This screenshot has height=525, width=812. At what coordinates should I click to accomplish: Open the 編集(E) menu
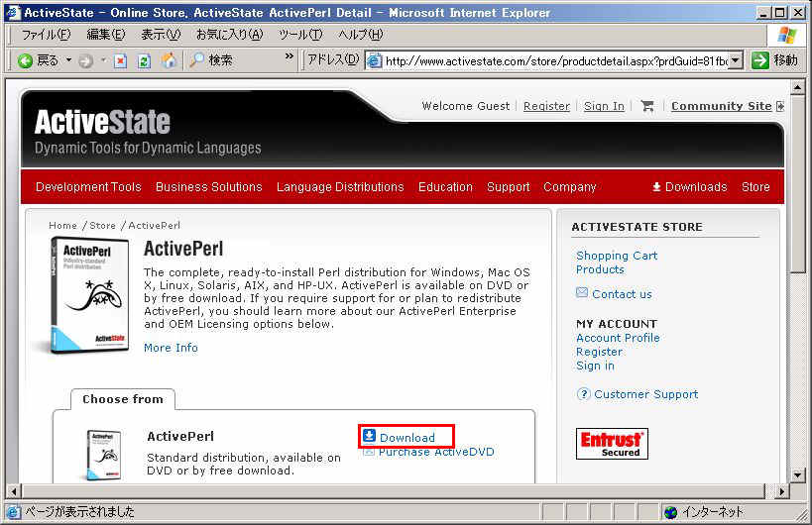(x=106, y=34)
